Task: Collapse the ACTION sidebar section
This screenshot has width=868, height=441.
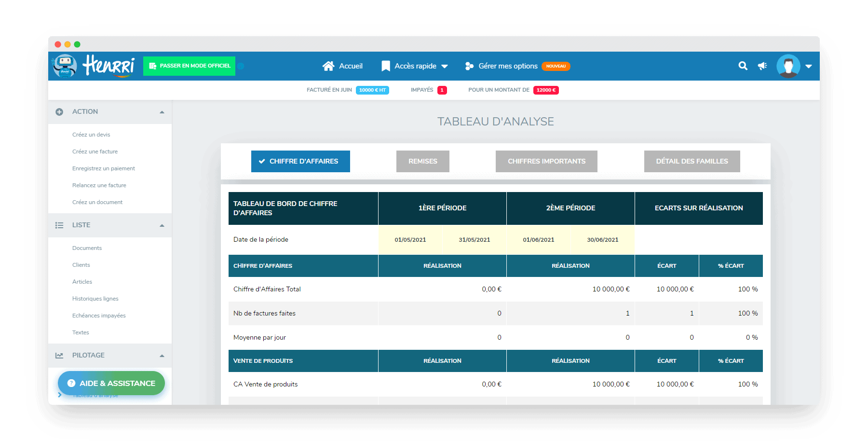Action: (x=162, y=112)
